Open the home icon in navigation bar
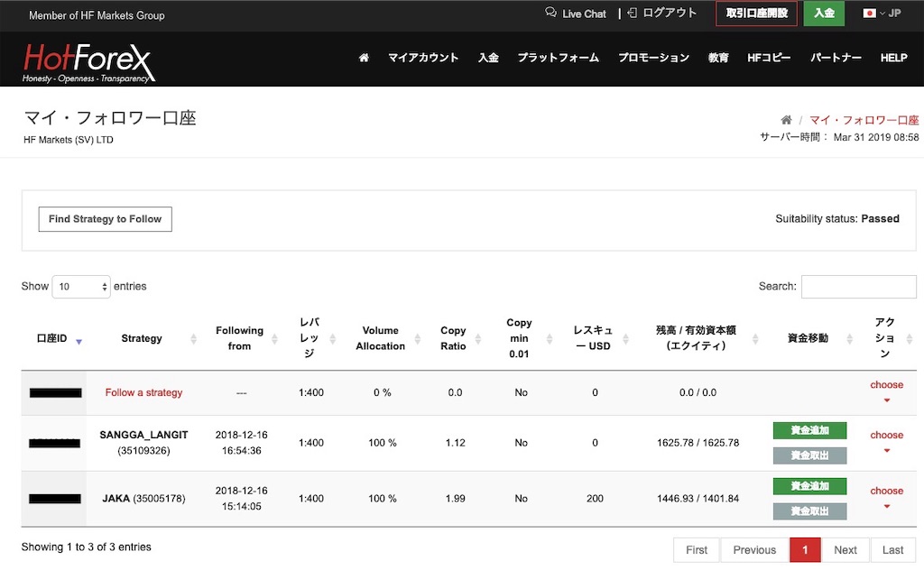 (x=365, y=58)
